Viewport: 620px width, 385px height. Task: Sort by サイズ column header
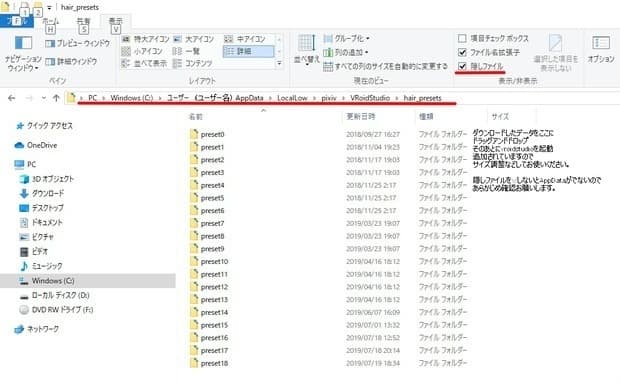point(500,117)
